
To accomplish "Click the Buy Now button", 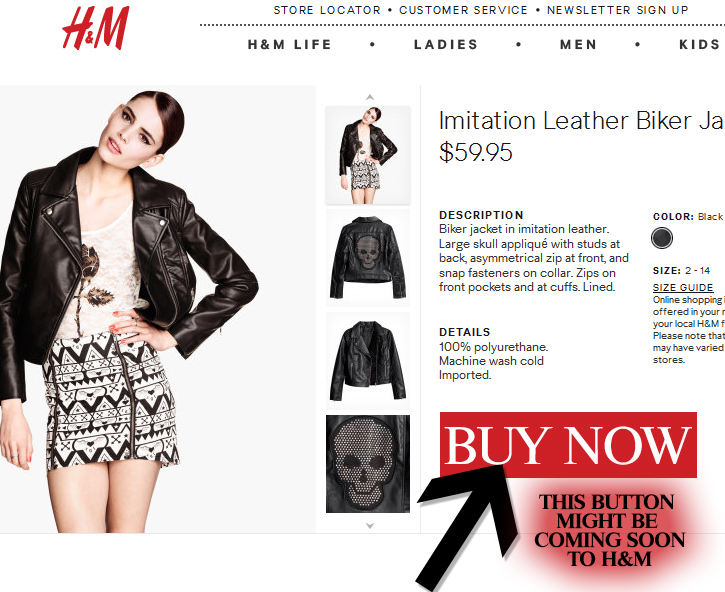I will click(568, 445).
